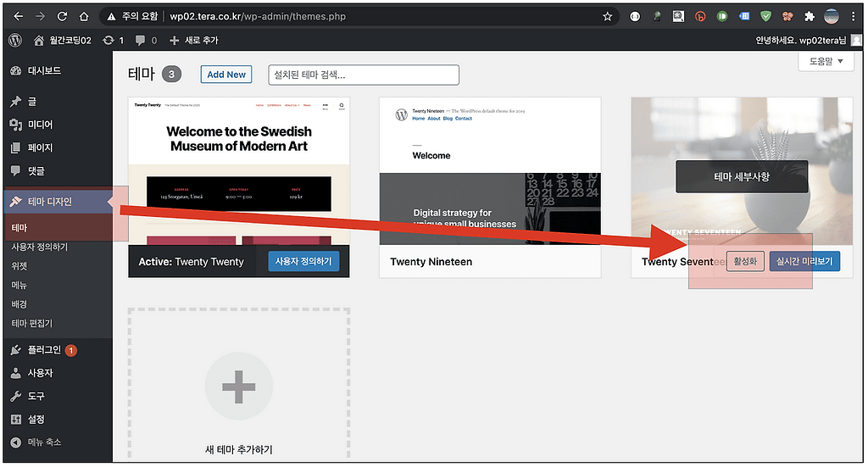Collapse the sidebar with 메뉴 축소
Viewport: 868px width, 467px height.
pyautogui.click(x=36, y=442)
